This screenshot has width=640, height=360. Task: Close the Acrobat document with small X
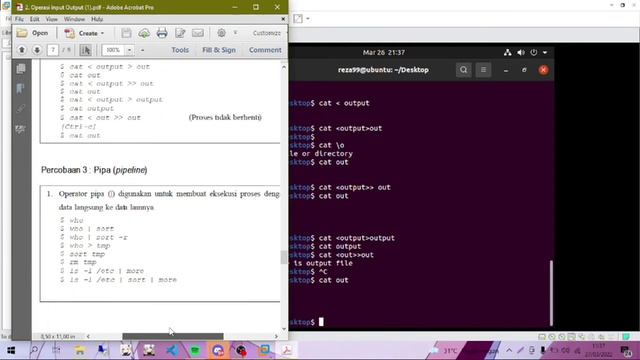[x=283, y=19]
